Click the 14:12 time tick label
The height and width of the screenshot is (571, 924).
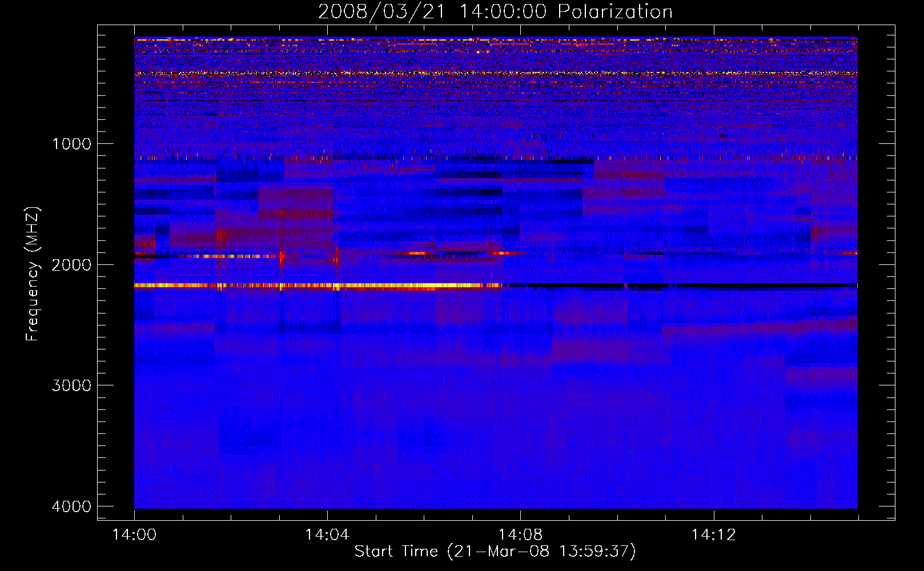click(x=713, y=535)
